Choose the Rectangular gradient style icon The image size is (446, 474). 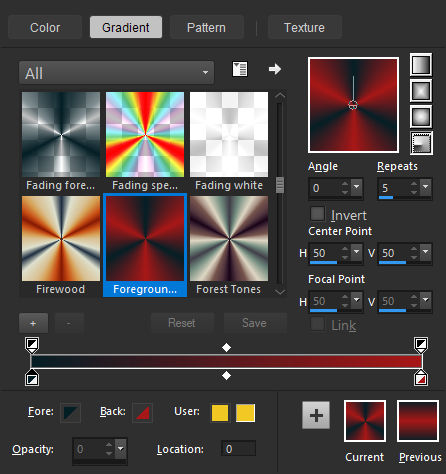tap(421, 91)
